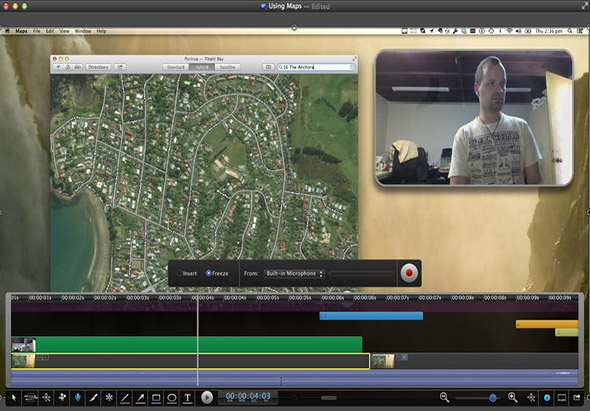Viewport: 590px width, 411px height.
Task: Select the trim clip tool
Action: click(30, 397)
